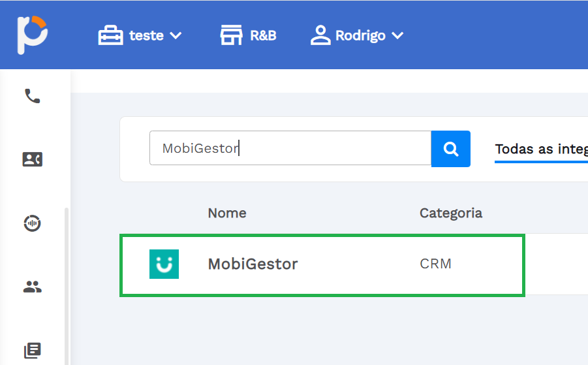The height and width of the screenshot is (365, 588).
Task: Click the Categoria column header
Action: point(451,213)
